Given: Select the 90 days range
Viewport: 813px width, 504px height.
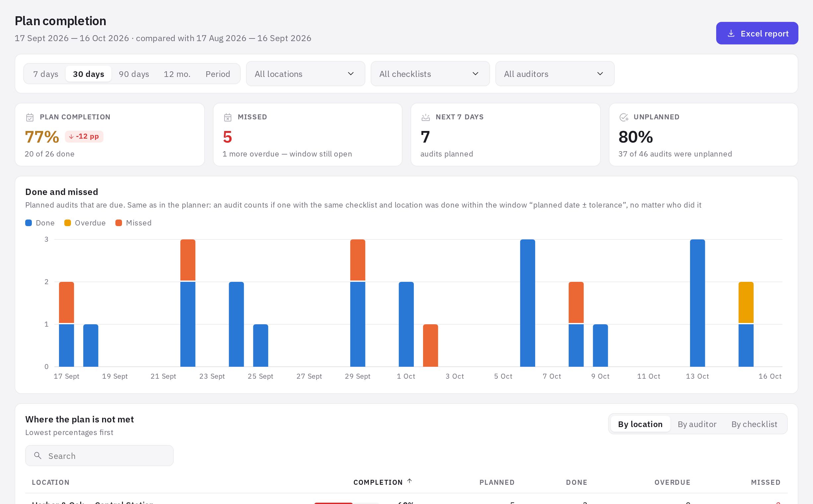Looking at the screenshot, I should point(134,74).
